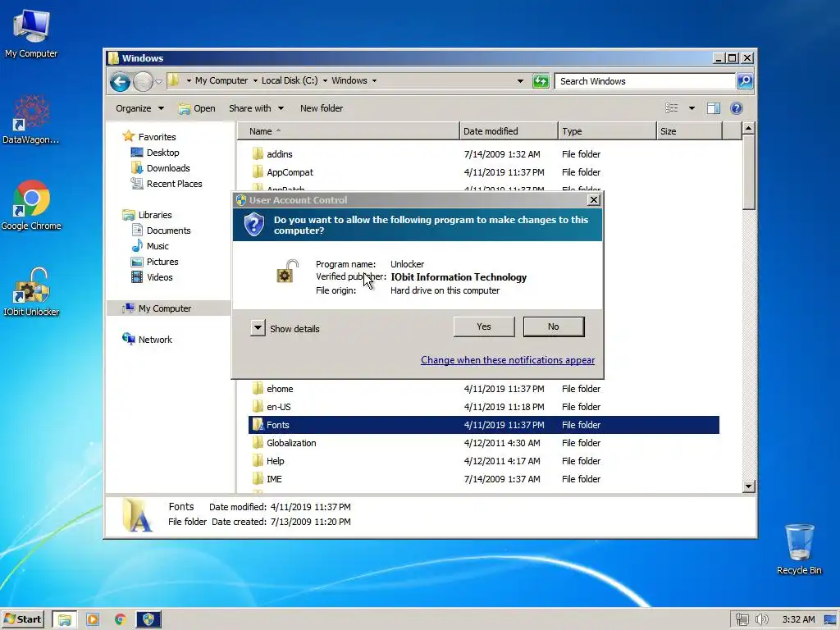The height and width of the screenshot is (630, 840).
Task: Select Favorites in the navigation pane
Action: 149,137
